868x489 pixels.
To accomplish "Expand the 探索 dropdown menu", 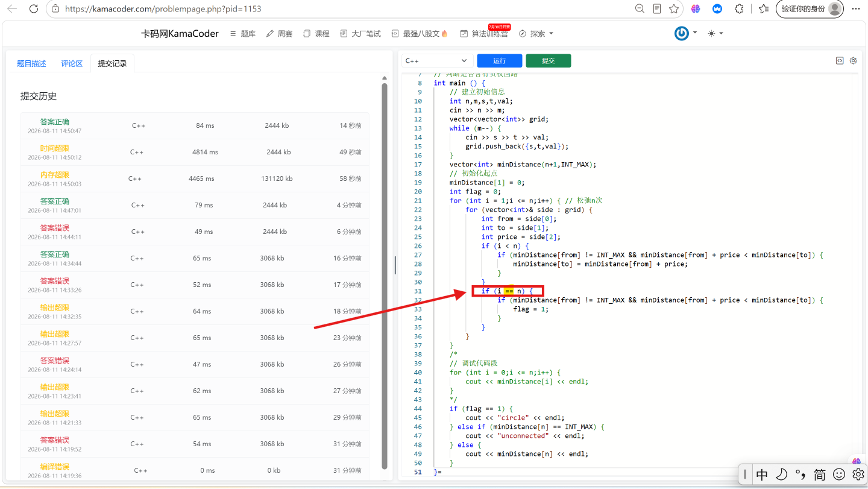I will 536,34.
